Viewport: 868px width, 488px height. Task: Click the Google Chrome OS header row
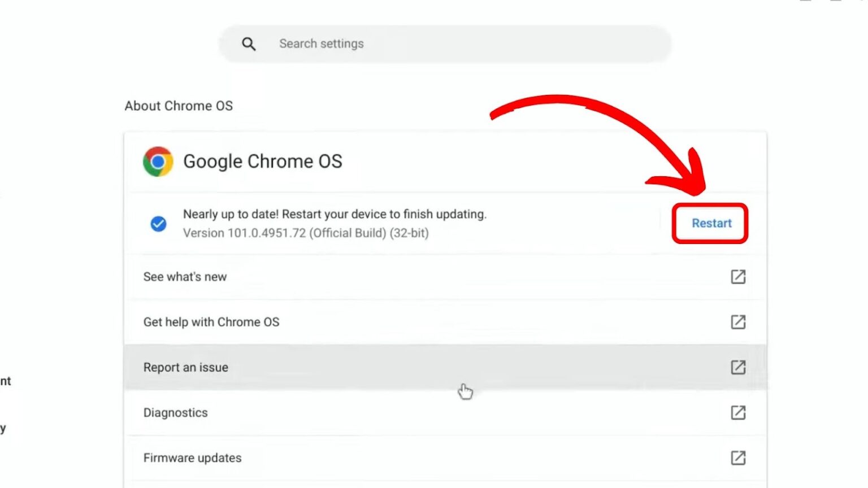click(263, 161)
